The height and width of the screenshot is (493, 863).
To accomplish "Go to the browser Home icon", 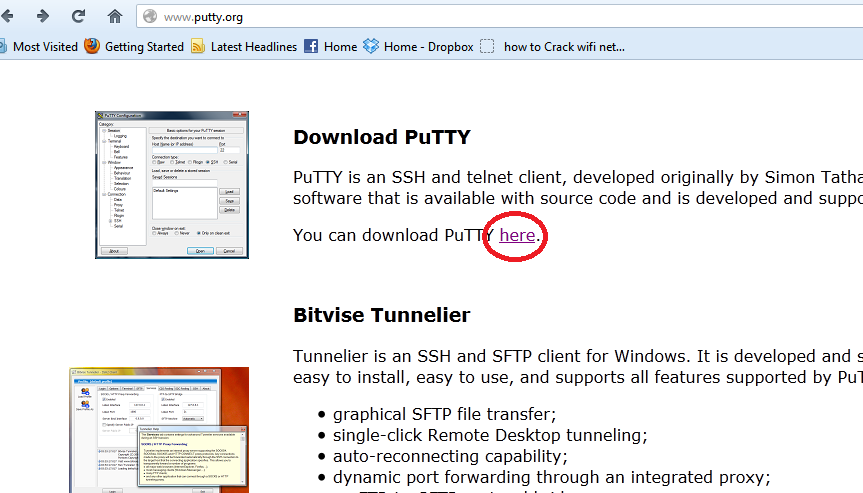I will [x=114, y=17].
